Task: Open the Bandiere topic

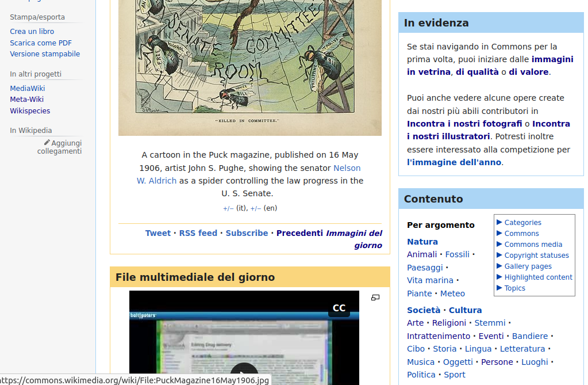Action: click(x=530, y=336)
